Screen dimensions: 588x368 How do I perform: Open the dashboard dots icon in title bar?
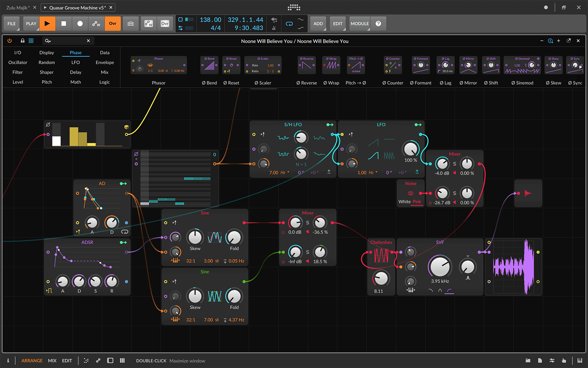(x=294, y=7)
